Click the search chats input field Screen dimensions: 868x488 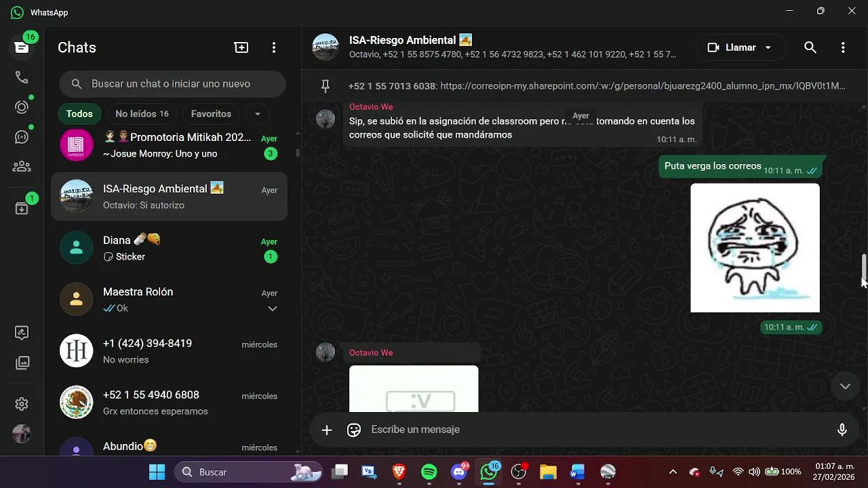(172, 84)
